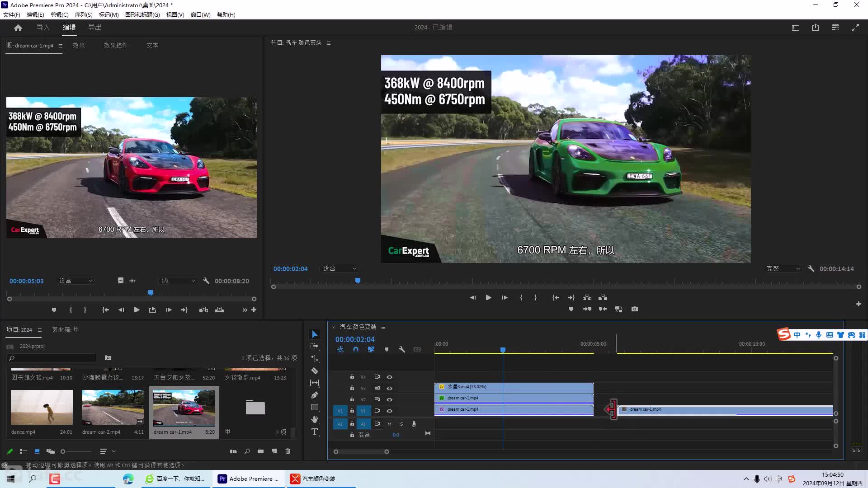Click Extract button in Program monitor

(x=603, y=297)
